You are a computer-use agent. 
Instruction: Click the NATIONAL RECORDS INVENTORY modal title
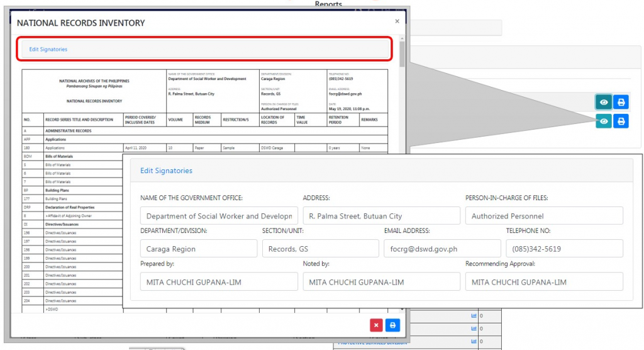[x=81, y=23]
